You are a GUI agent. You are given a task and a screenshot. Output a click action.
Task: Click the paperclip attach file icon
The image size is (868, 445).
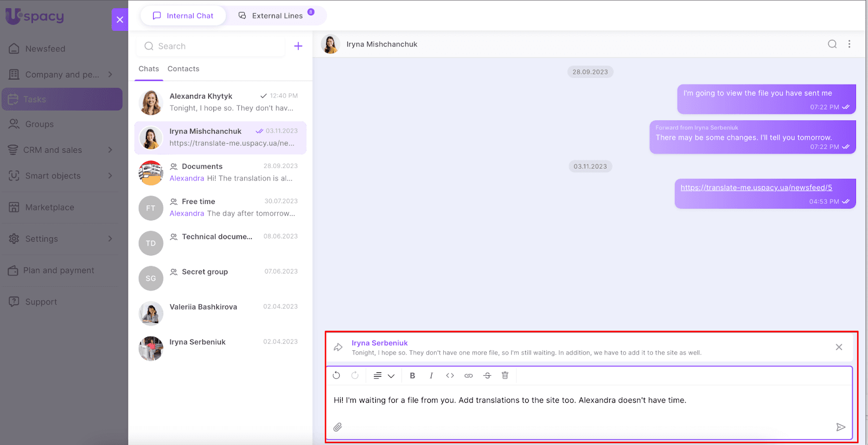tap(337, 427)
